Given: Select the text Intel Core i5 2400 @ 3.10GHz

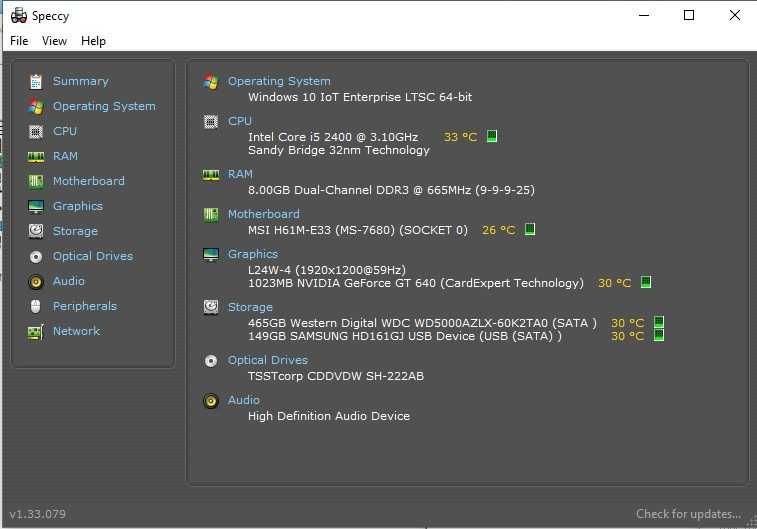Looking at the screenshot, I should click(333, 137).
